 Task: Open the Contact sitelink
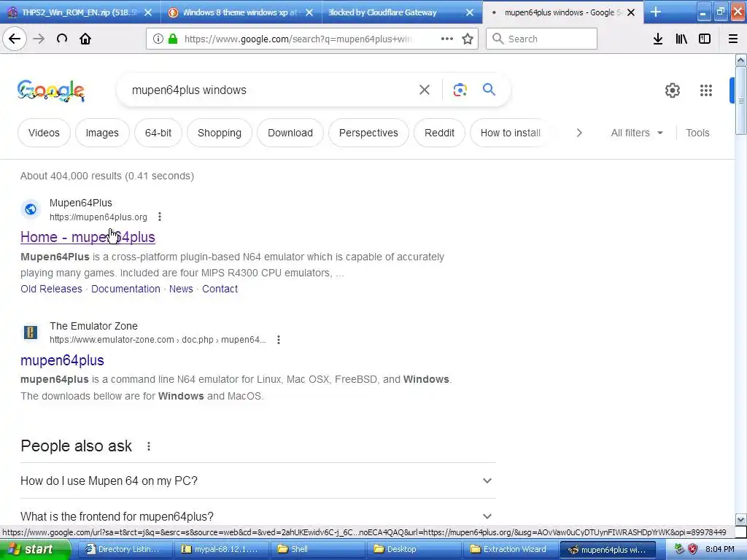[220, 289]
